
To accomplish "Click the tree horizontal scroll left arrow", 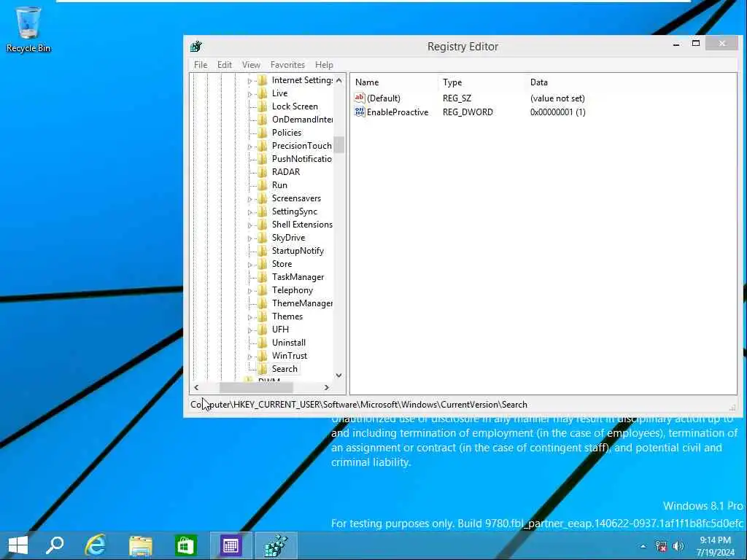I will (196, 388).
